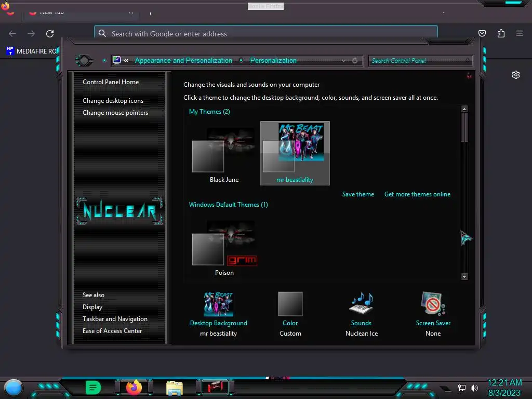
Task: Open the Display link
Action: (92, 307)
